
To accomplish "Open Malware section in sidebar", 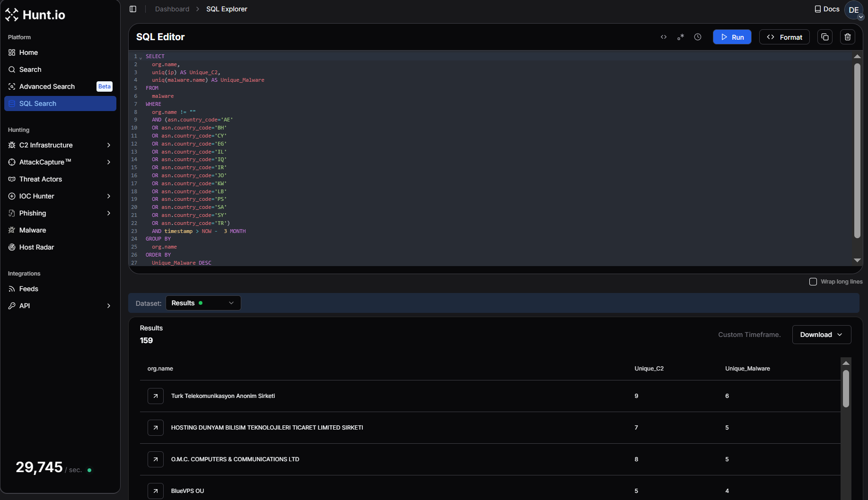I will coord(60,230).
